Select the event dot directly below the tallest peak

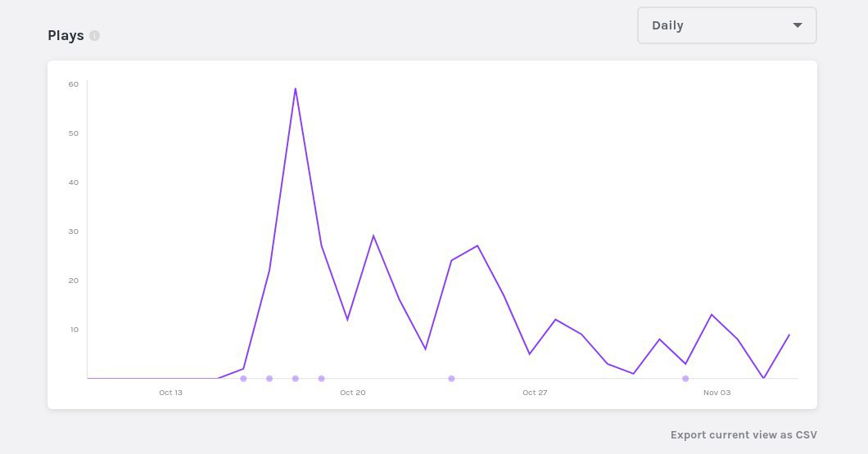[x=296, y=379]
